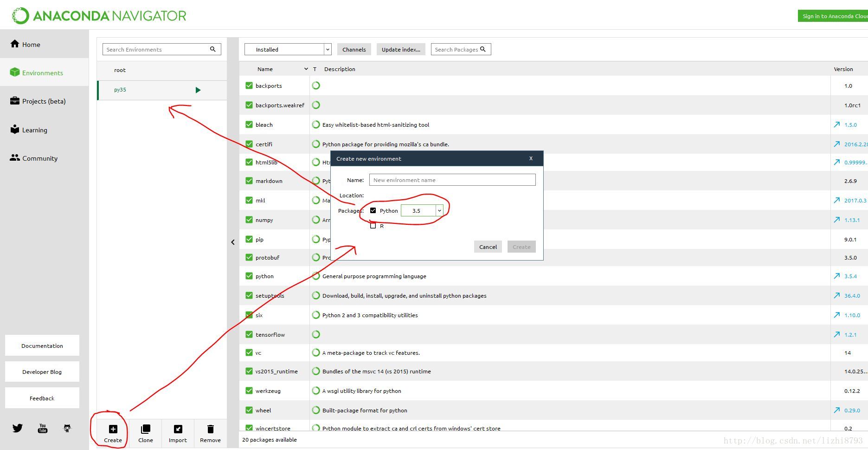Click search icon in Search Environments box

[x=213, y=49]
